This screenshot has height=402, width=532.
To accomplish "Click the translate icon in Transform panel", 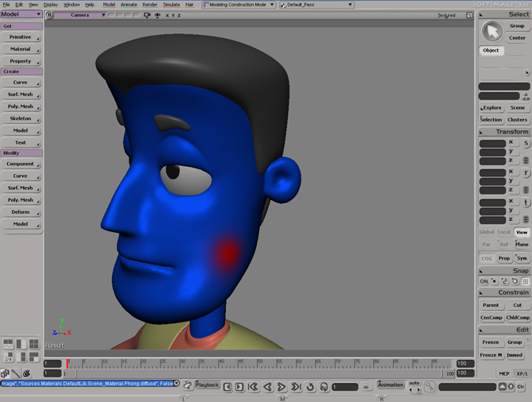I will pos(526,202).
